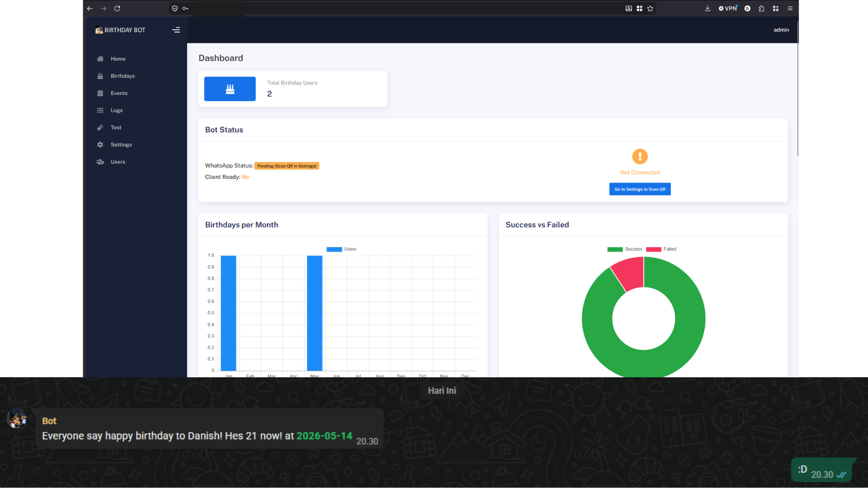Click the Jan bar in Birthdays chart
Viewport: 868px width, 488px height.
(x=228, y=313)
